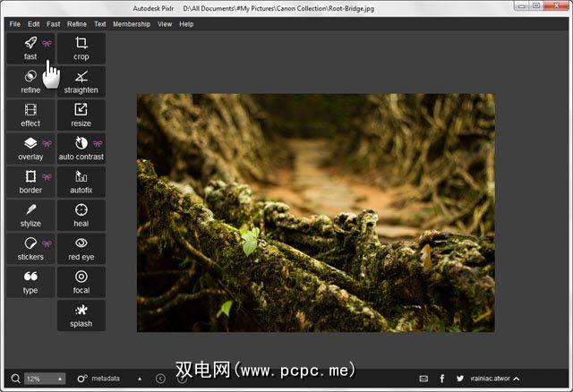Apply auto contrast to the photo

(x=81, y=148)
